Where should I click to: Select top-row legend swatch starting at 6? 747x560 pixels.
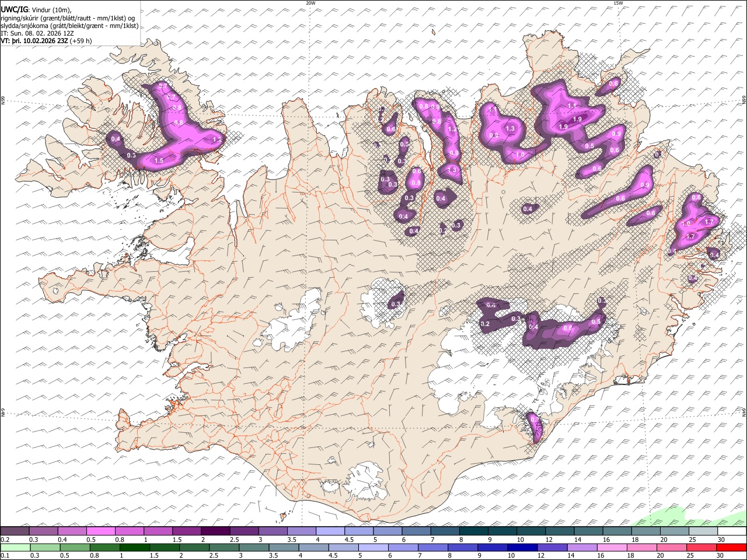(416, 531)
